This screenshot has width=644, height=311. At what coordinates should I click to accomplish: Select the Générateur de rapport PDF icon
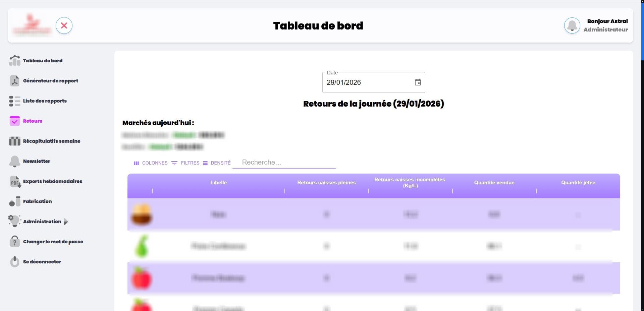coord(14,81)
